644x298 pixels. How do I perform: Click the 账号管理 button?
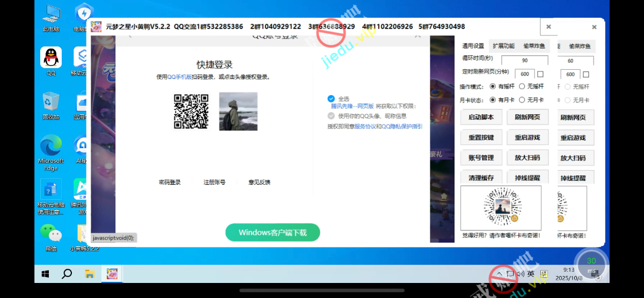click(481, 158)
